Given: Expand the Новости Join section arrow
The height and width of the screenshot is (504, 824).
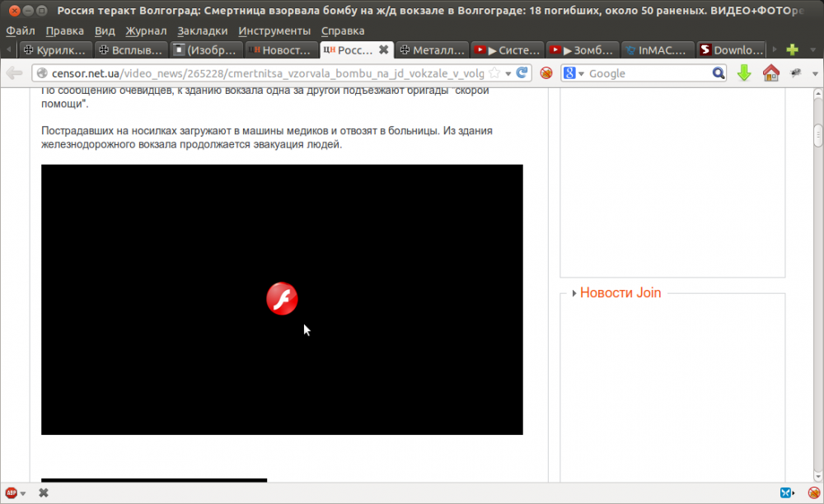Looking at the screenshot, I should [574, 293].
